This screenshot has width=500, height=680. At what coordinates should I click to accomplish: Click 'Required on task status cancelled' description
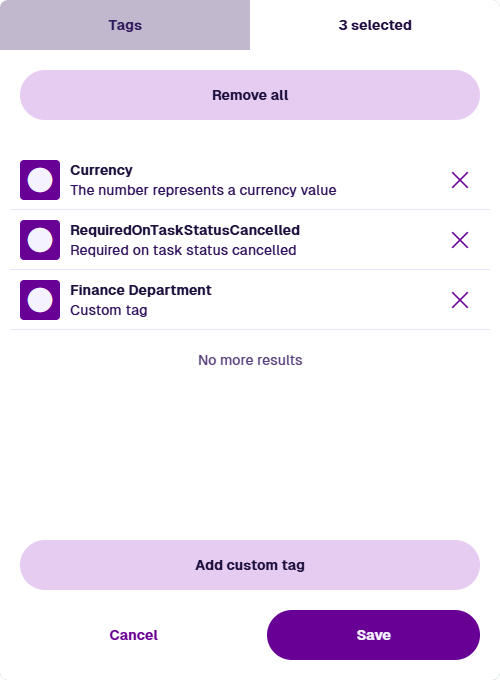183,250
